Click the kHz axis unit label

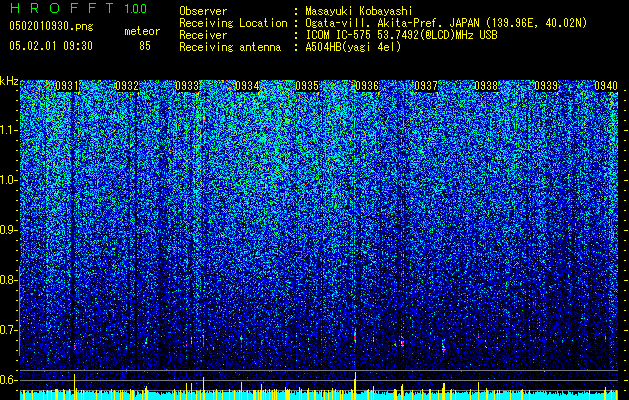(9, 81)
